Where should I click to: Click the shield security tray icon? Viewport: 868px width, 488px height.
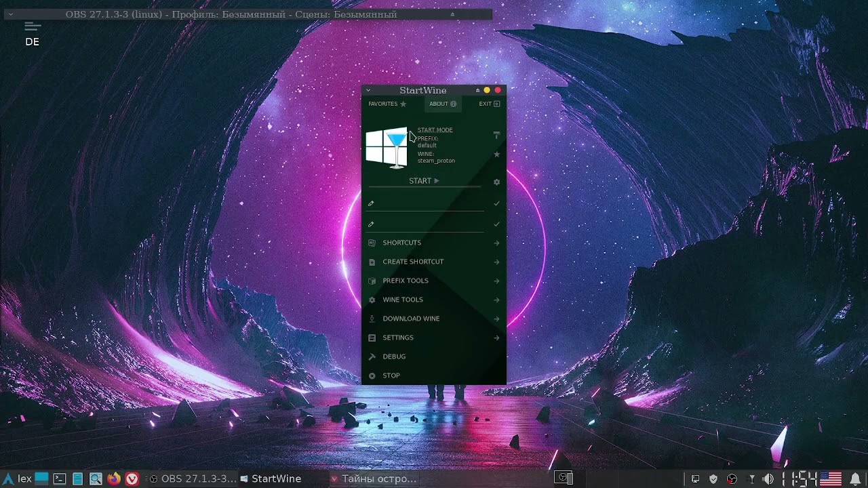point(713,479)
